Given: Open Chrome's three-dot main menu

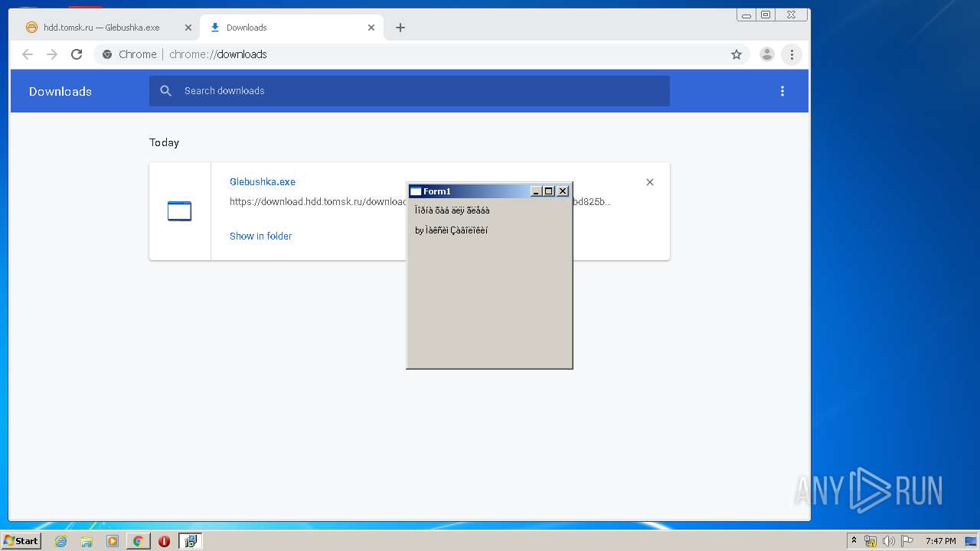Looking at the screenshot, I should pyautogui.click(x=792, y=54).
